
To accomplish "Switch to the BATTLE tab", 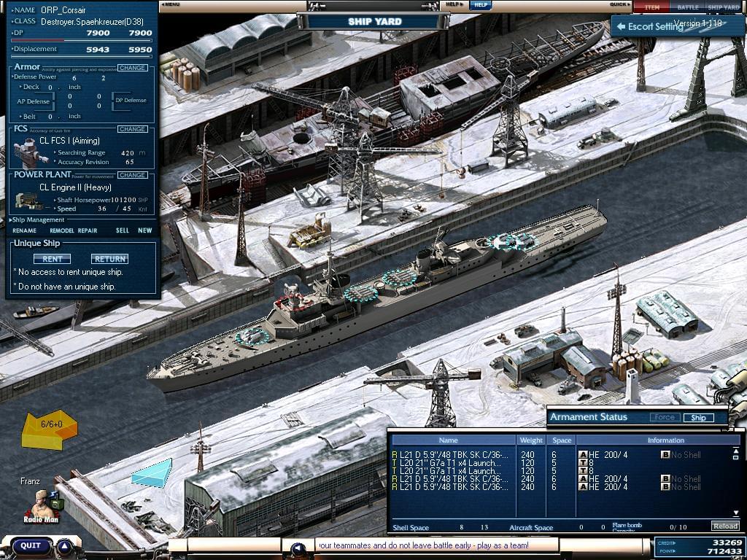I will [x=688, y=7].
